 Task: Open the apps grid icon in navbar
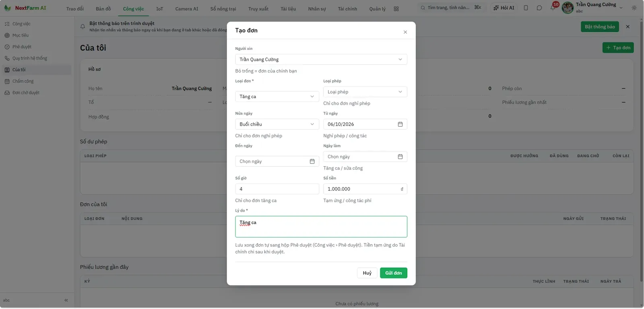pos(396,9)
